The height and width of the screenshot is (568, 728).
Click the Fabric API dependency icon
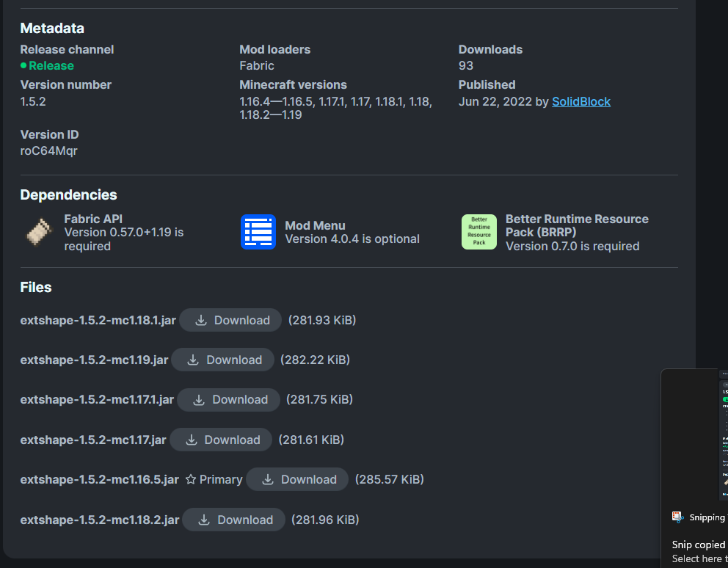tap(37, 233)
